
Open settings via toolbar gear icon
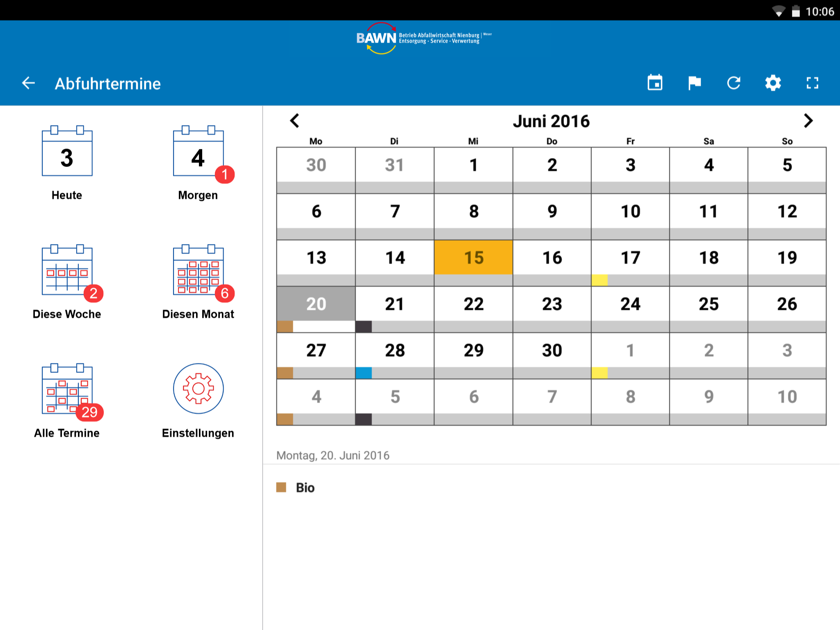[x=773, y=83]
